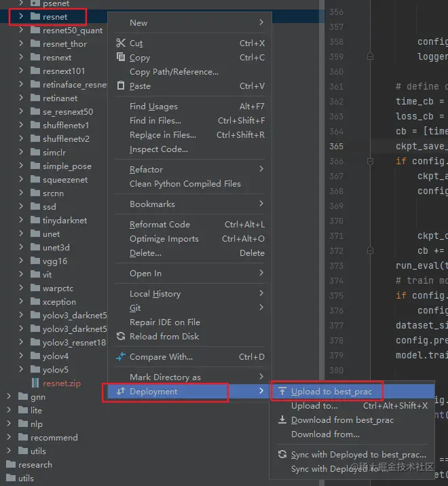Viewport: 448px width, 486px height.
Task: Click fold marker at line 372
Action: tap(370, 250)
